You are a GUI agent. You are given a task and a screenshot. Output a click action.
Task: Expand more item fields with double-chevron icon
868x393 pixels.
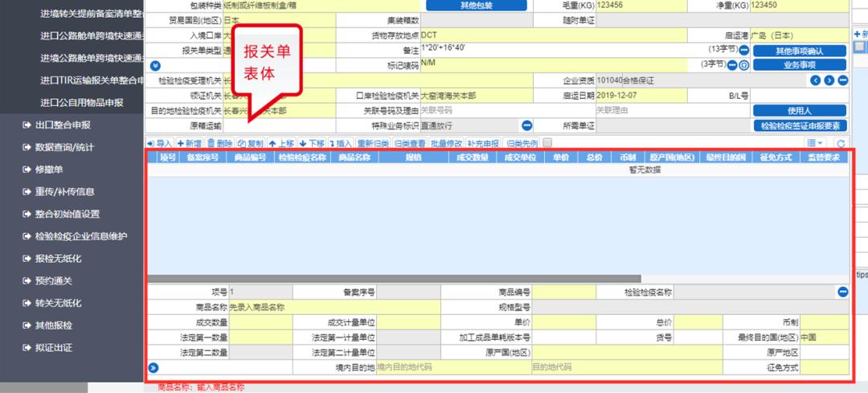[x=154, y=367]
